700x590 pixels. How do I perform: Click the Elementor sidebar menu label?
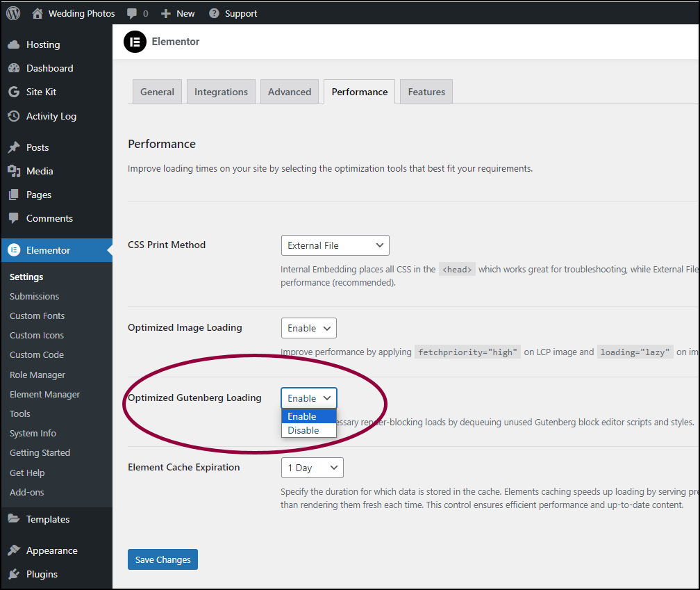(48, 250)
